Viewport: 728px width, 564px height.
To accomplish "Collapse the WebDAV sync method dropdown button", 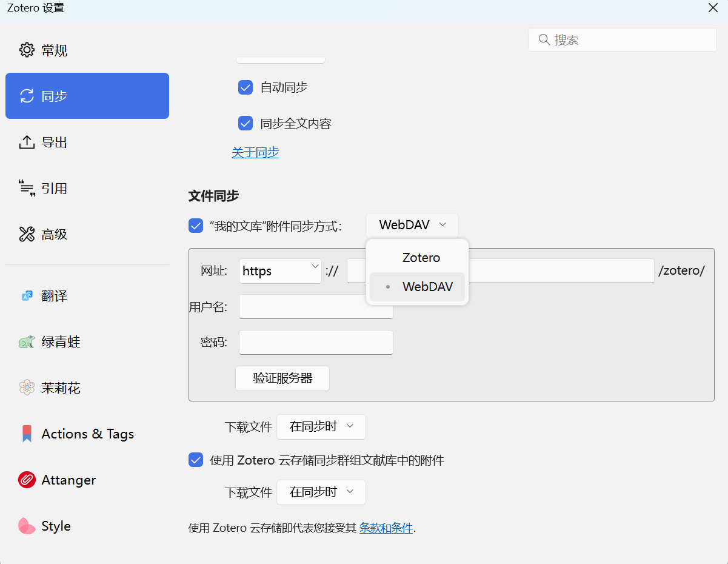I will click(412, 226).
